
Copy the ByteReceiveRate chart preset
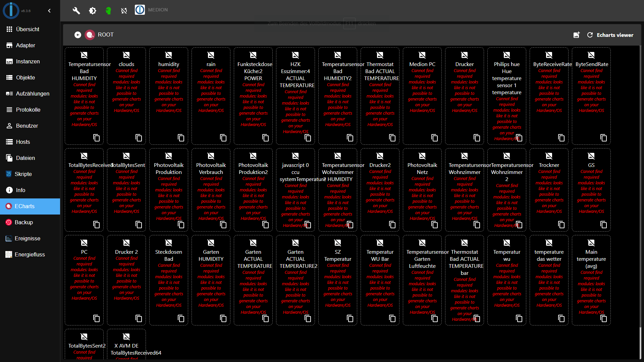point(561,138)
